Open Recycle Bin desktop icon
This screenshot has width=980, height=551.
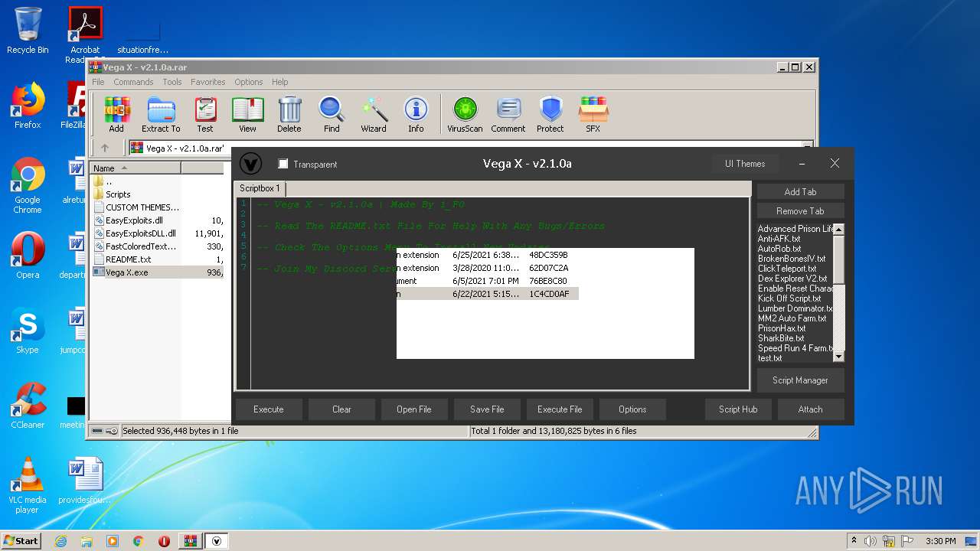coord(28,31)
